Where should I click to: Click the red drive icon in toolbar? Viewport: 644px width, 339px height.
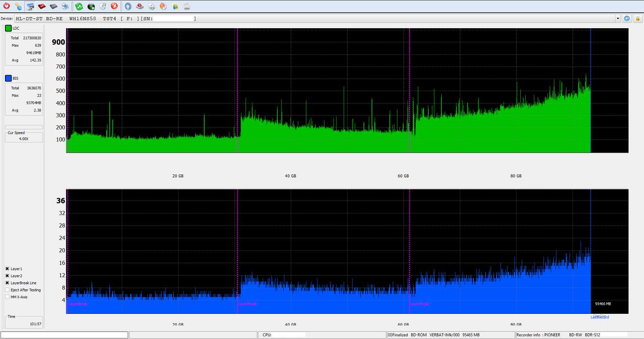click(42, 6)
